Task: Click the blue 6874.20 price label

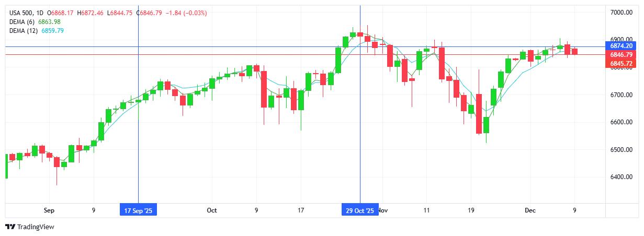Action: click(622, 46)
